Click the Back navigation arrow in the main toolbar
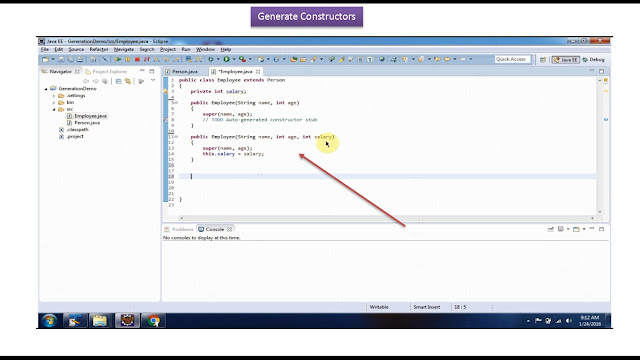This screenshot has width=640, height=360. pos(447,60)
